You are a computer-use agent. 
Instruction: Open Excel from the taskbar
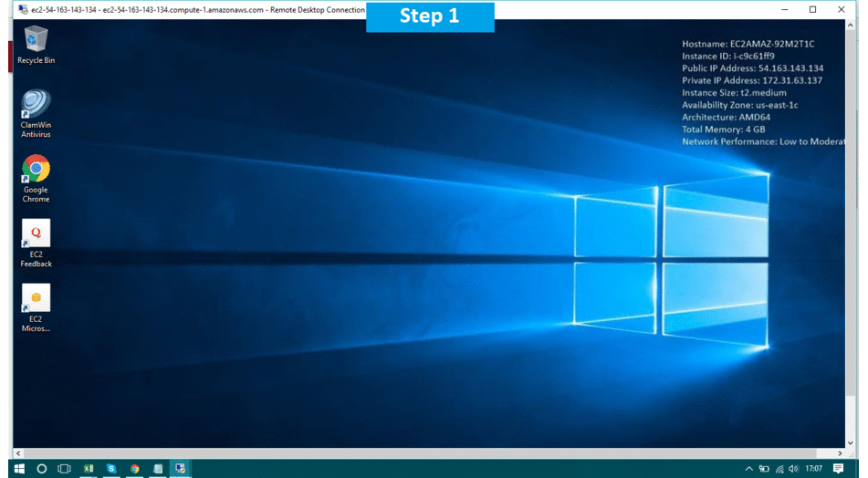pos(89,468)
